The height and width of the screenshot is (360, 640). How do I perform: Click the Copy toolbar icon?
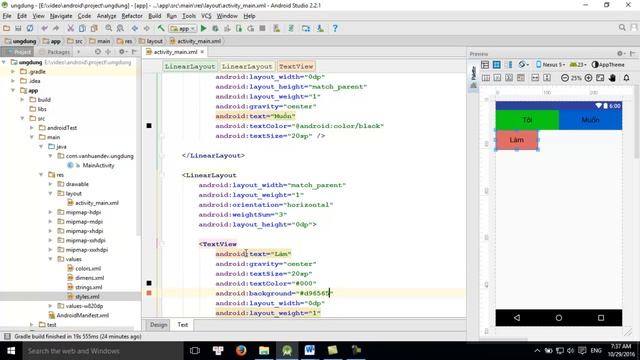[82, 29]
